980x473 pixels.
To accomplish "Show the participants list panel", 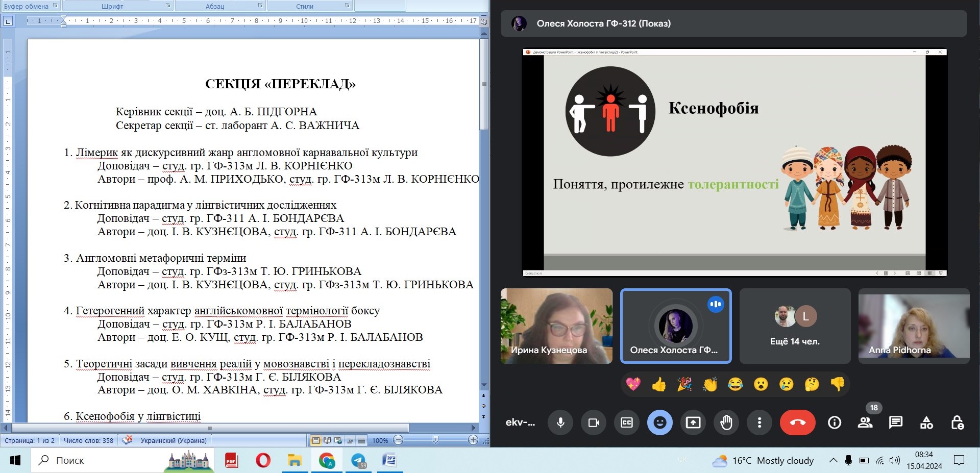I will [x=865, y=422].
